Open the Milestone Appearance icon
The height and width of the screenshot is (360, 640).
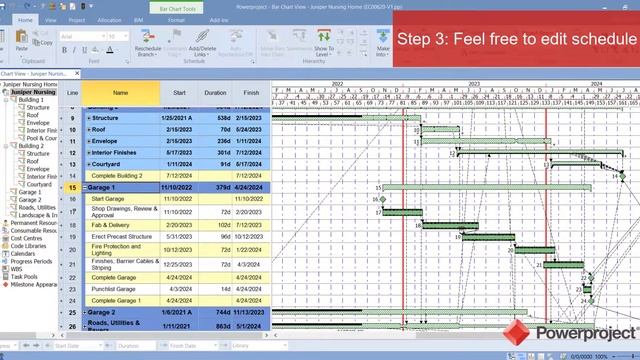pos(6,284)
